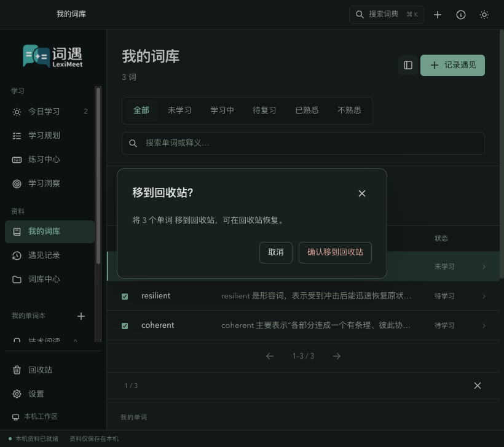The height and width of the screenshot is (447, 504).
Task: Open 今日学习 from the sidebar
Action: coord(50,111)
